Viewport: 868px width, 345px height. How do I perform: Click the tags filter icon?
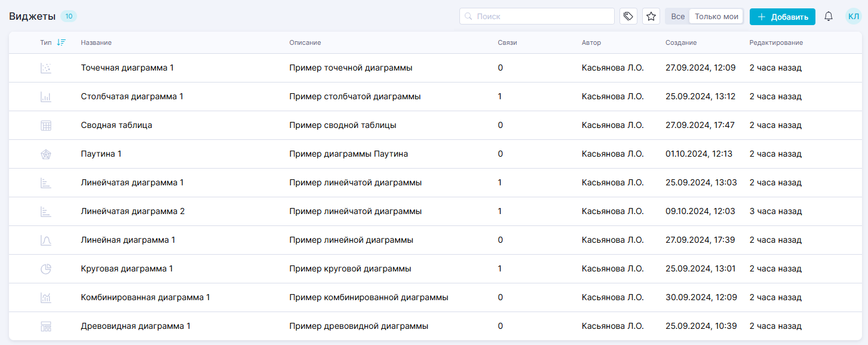click(628, 16)
